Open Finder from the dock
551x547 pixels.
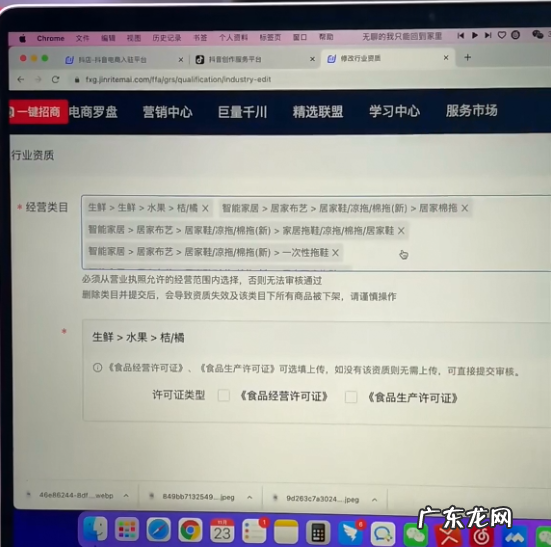95,529
